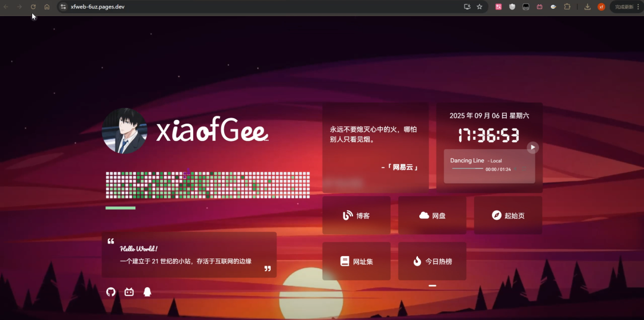Viewport: 644px width, 320px height.
Task: Open the xf profile avatar menu
Action: (x=601, y=7)
